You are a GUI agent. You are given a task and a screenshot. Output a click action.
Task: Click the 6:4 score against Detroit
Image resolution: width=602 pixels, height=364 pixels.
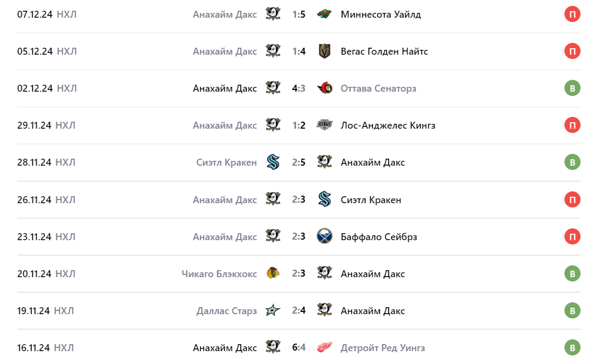[x=299, y=347]
